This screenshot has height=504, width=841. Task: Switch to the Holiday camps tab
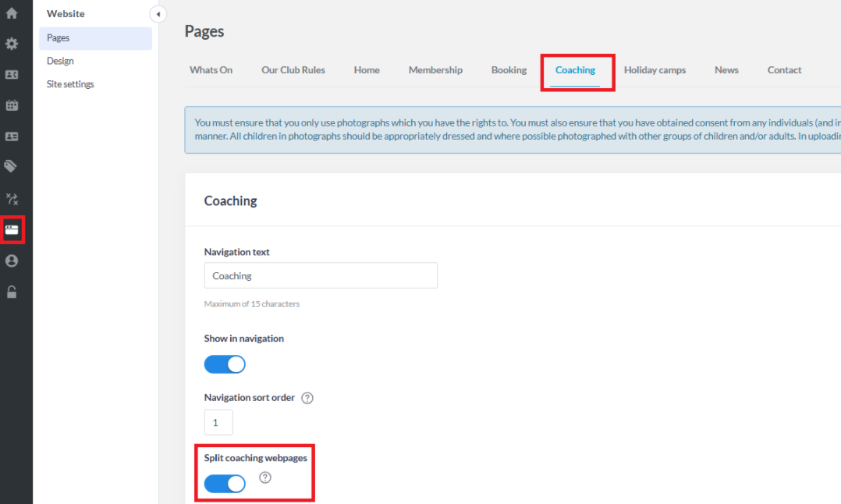pyautogui.click(x=655, y=70)
